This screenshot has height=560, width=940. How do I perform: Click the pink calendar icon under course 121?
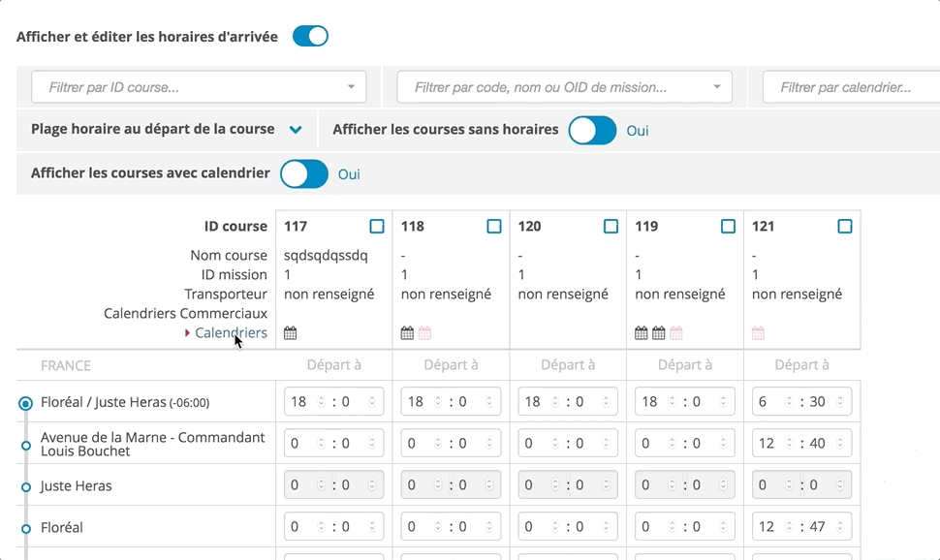click(758, 333)
